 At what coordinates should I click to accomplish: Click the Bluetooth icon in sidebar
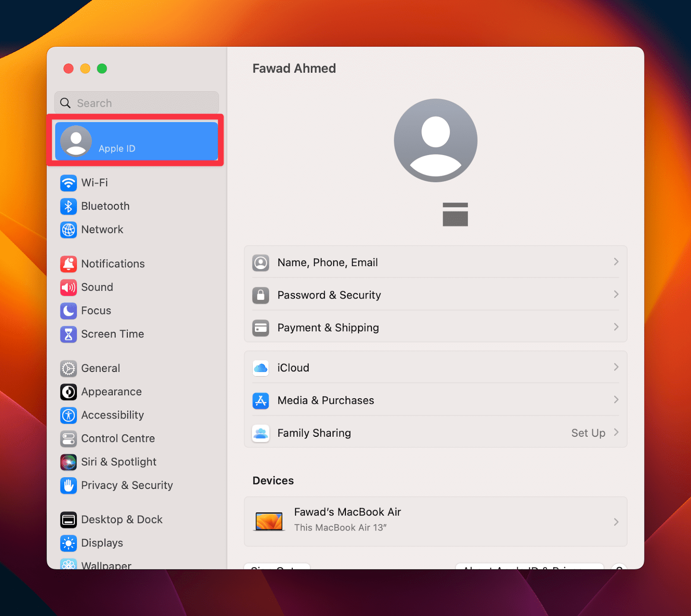click(x=68, y=206)
